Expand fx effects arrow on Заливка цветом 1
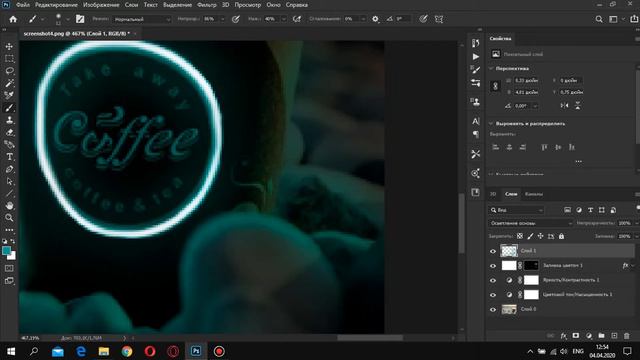This screenshot has height=360, width=640. pos(633,266)
